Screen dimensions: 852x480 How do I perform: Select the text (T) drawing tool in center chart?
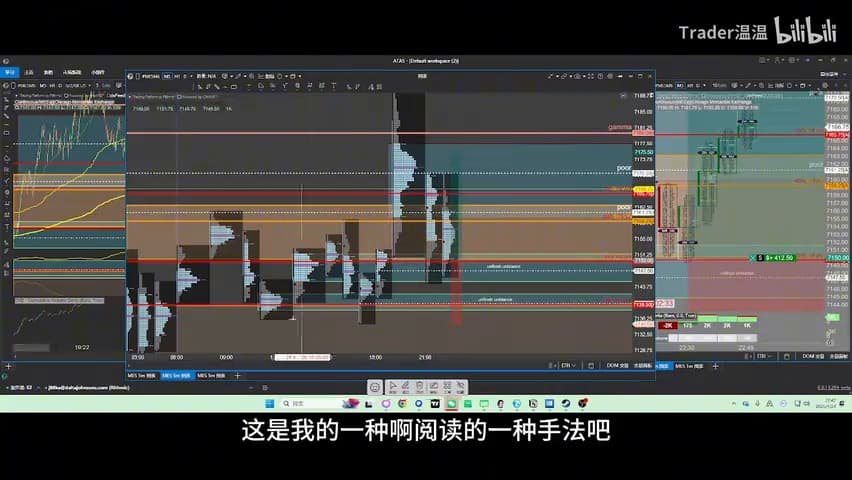334,86
